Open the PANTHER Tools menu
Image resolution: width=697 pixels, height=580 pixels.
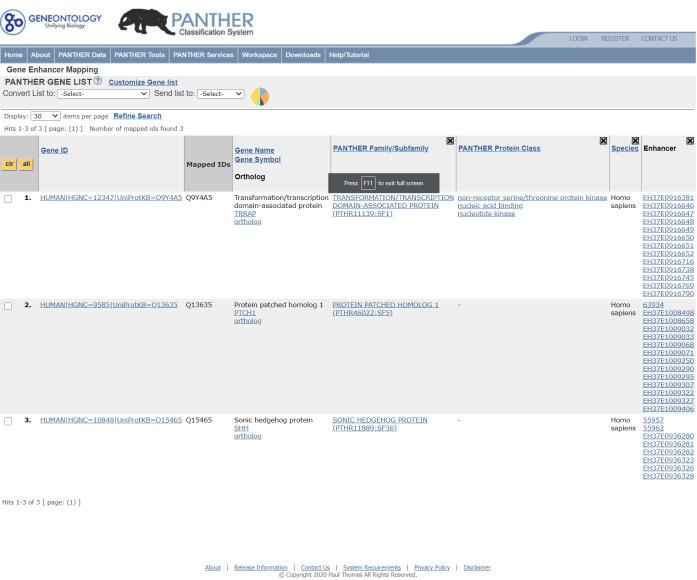(139, 55)
